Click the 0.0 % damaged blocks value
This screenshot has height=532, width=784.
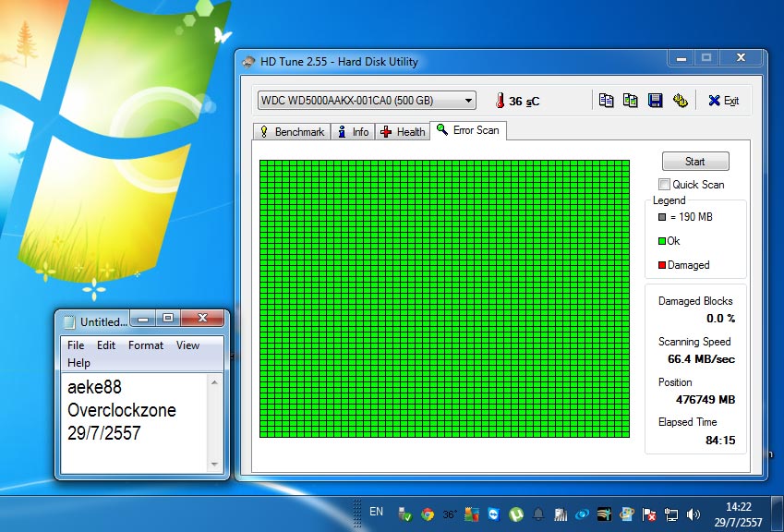[720, 319]
